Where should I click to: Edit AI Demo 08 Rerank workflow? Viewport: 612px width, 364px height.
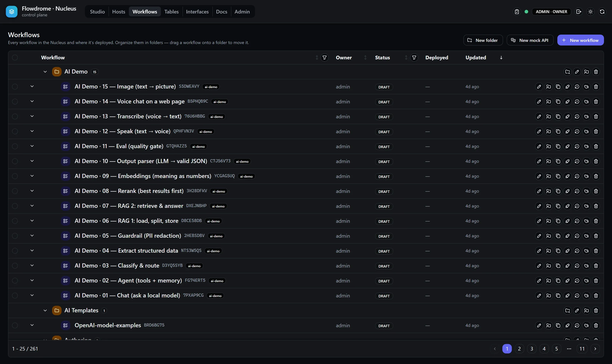[539, 191]
